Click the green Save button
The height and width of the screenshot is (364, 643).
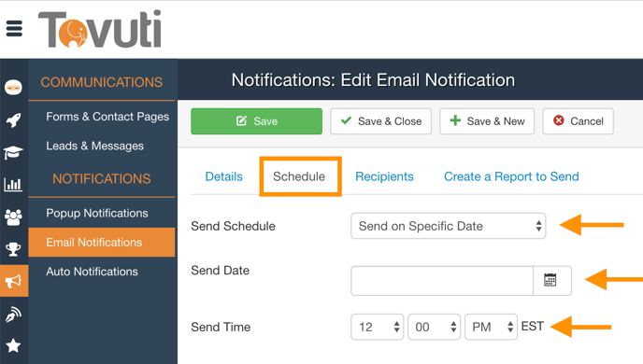point(256,121)
